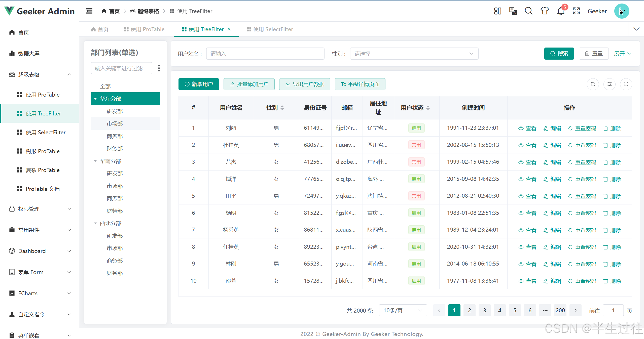Toggle the table search visibility icon
This screenshot has width=644, height=339.
(x=626, y=84)
